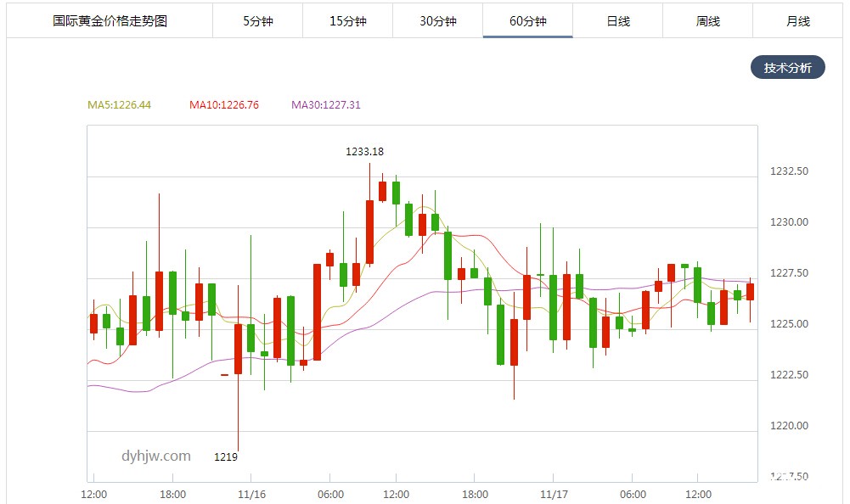Click the 国际黄金价格走势图 title

(x=110, y=21)
